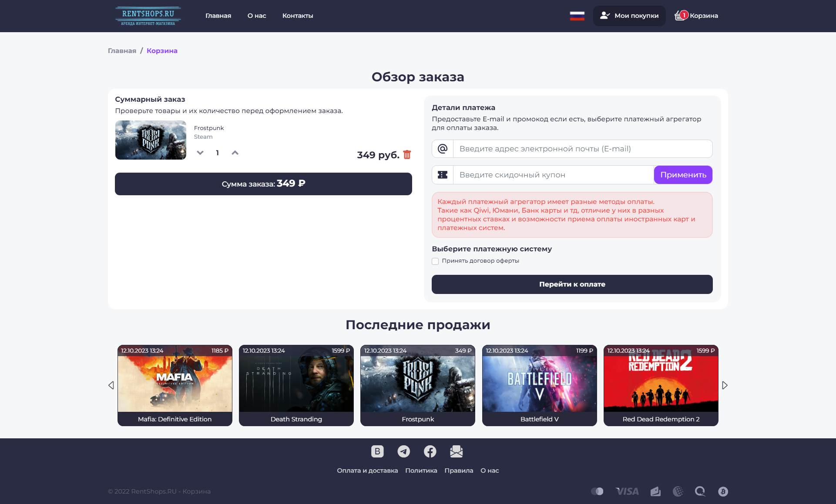
Task: Click the Frostpunk title in cart
Action: point(209,128)
